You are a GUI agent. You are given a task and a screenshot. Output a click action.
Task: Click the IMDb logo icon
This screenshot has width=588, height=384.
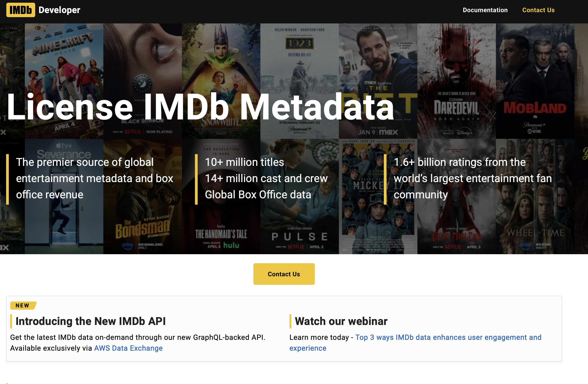(21, 10)
